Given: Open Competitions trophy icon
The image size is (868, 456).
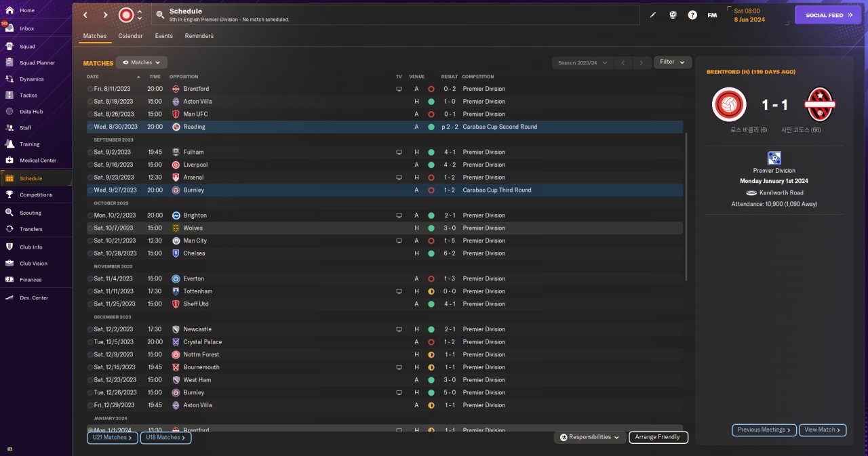Looking at the screenshot, I should pyautogui.click(x=9, y=194).
